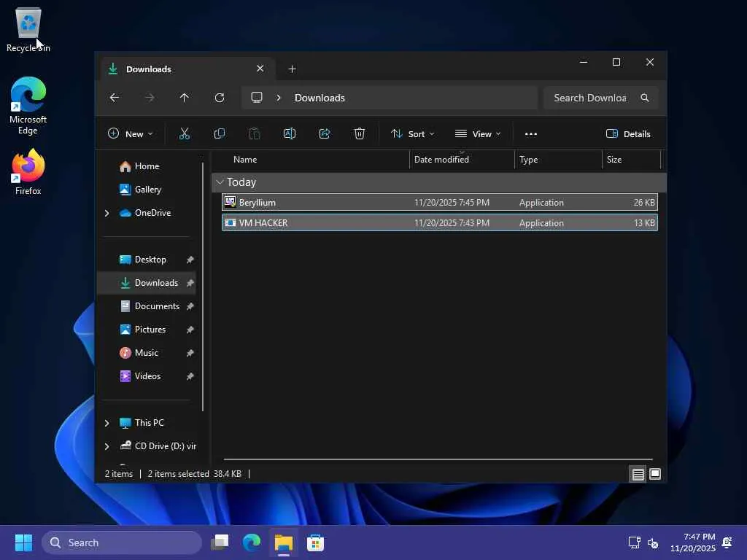
Task: Toggle the Details pane button
Action: click(x=628, y=133)
